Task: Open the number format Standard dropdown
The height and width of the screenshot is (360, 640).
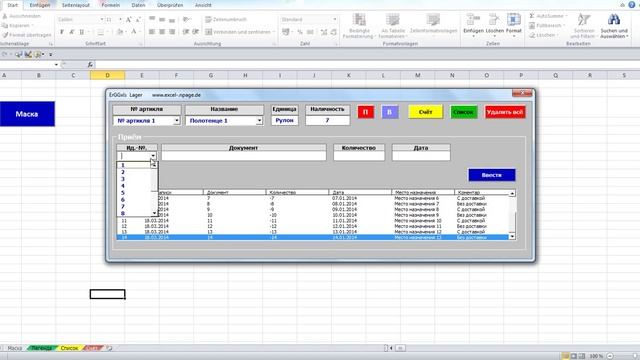Action: [x=335, y=19]
